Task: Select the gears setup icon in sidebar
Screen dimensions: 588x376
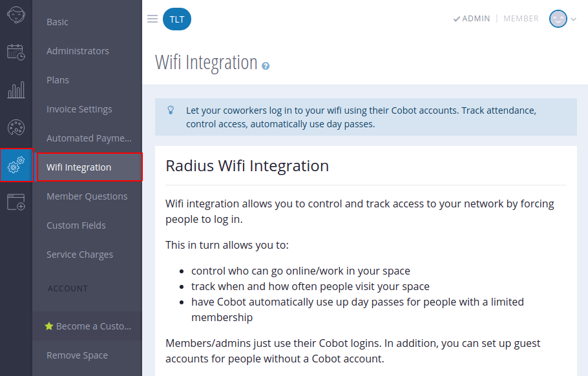Action: pos(16,165)
